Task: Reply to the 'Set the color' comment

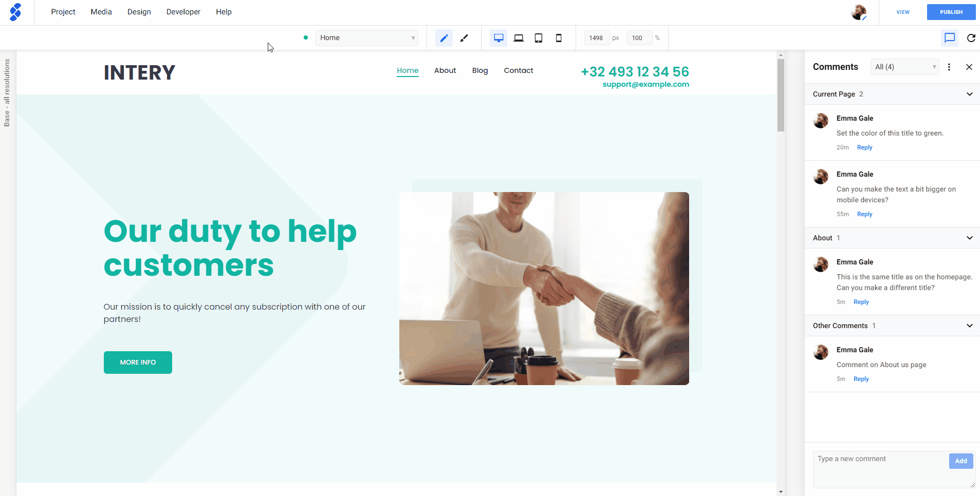Action: (x=865, y=147)
